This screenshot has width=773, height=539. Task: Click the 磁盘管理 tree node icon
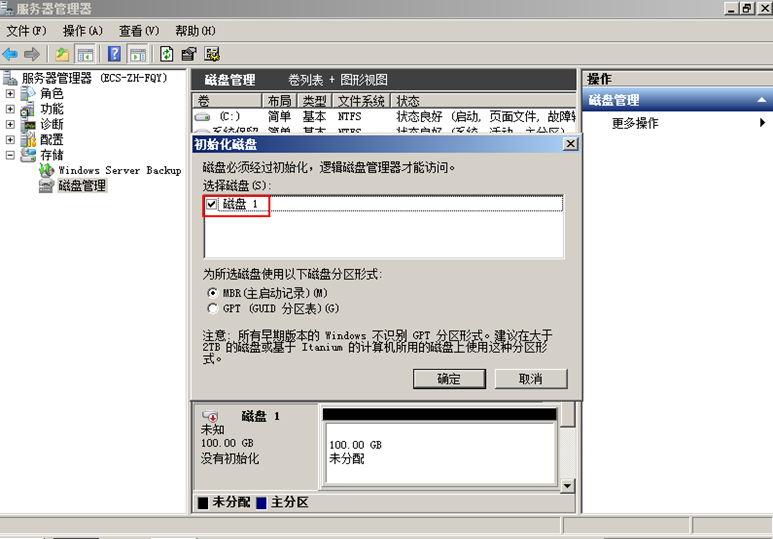[46, 186]
